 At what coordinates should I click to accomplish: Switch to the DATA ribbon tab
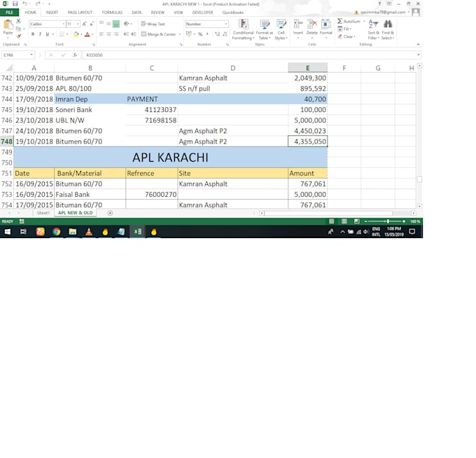(x=136, y=13)
